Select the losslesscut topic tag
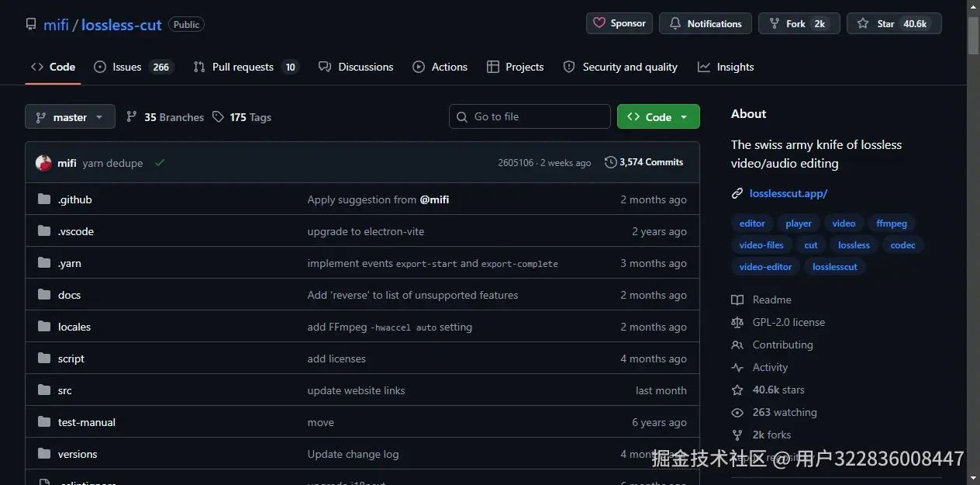The width and height of the screenshot is (980, 485). [835, 267]
